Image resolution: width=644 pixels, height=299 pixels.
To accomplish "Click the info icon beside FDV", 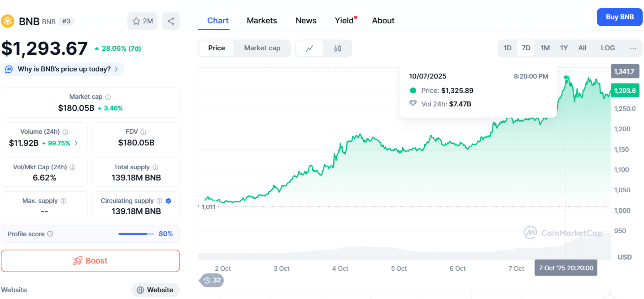I will 143,132.
